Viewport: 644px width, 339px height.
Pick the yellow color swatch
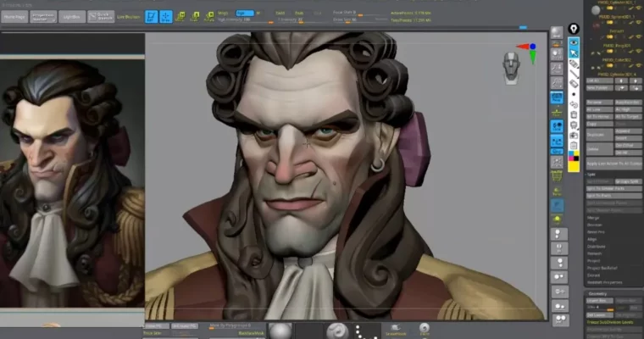(574, 166)
